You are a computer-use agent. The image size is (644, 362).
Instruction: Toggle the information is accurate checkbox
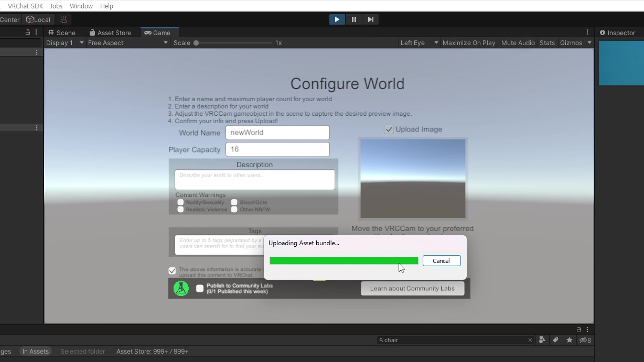(172, 271)
